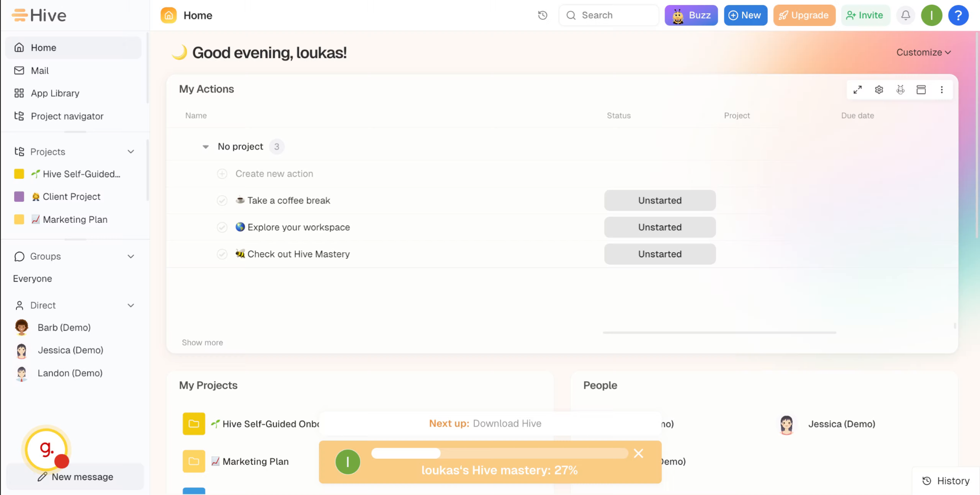The height and width of the screenshot is (495, 980).
Task: Click New message button
Action: (75, 477)
